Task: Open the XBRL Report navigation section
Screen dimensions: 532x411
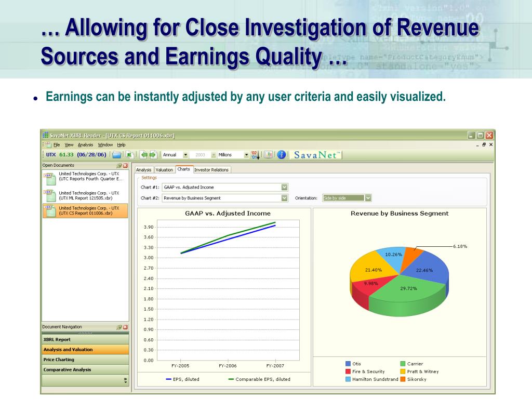Action: (85, 339)
